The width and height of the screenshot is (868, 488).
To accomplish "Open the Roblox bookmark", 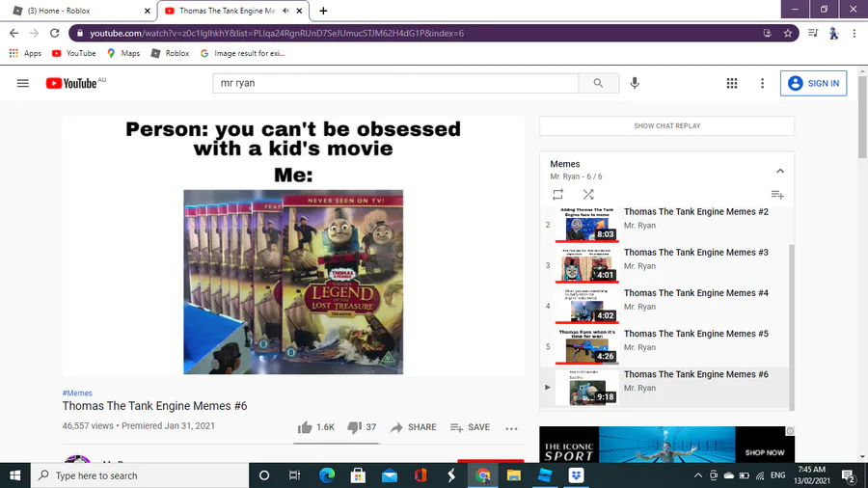I will point(171,53).
